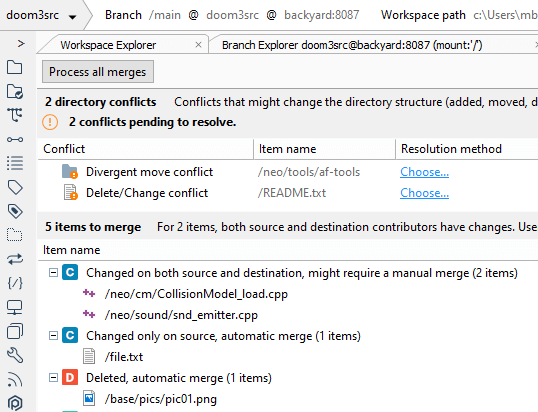Switch to the Branch Explorer doom3src tab

[352, 45]
